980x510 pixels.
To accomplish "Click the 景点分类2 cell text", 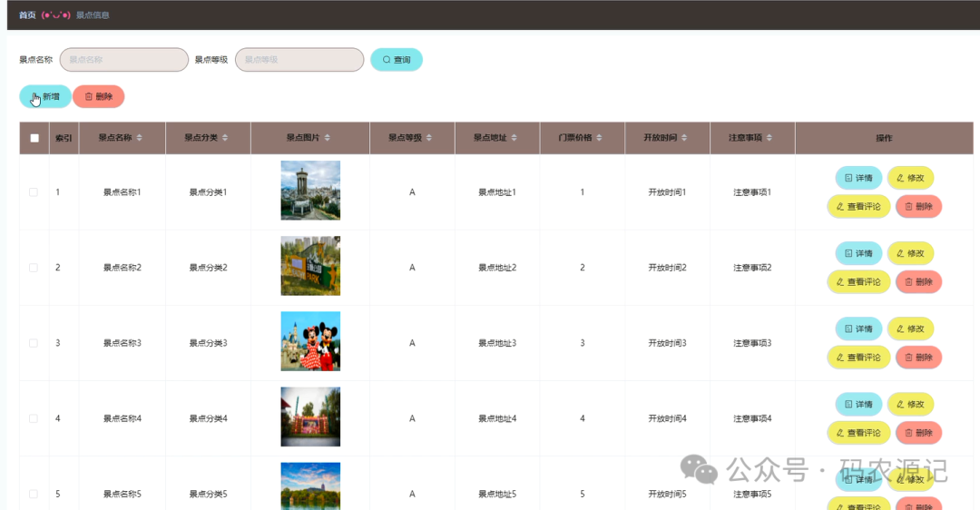I will [208, 268].
